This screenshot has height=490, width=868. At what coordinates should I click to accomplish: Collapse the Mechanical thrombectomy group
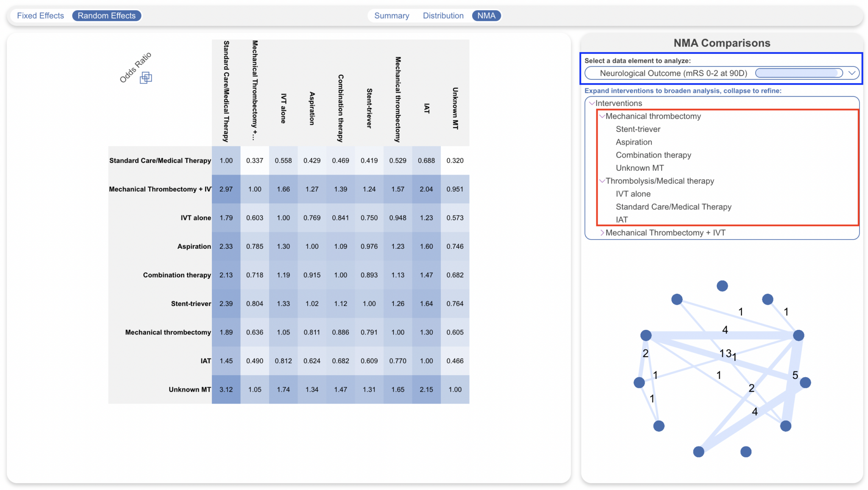602,116
